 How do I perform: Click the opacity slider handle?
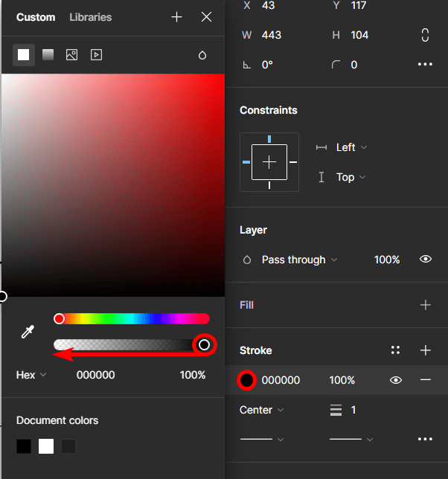tap(204, 344)
